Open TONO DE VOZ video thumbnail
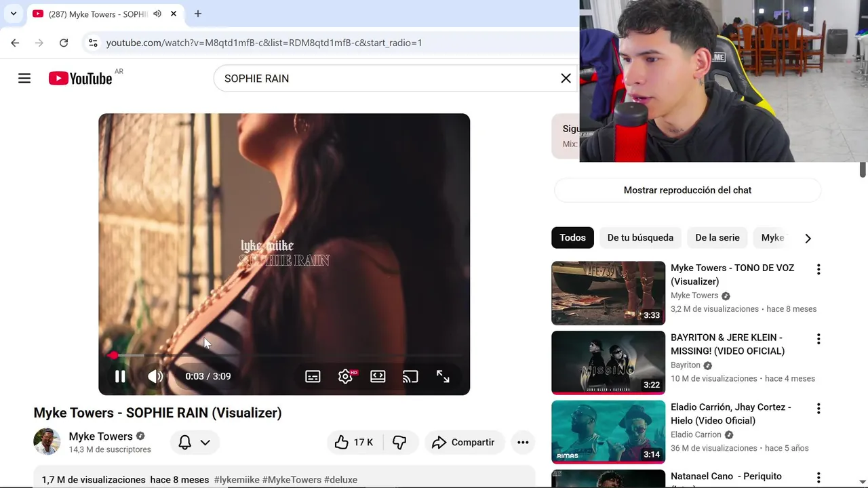 click(x=608, y=293)
